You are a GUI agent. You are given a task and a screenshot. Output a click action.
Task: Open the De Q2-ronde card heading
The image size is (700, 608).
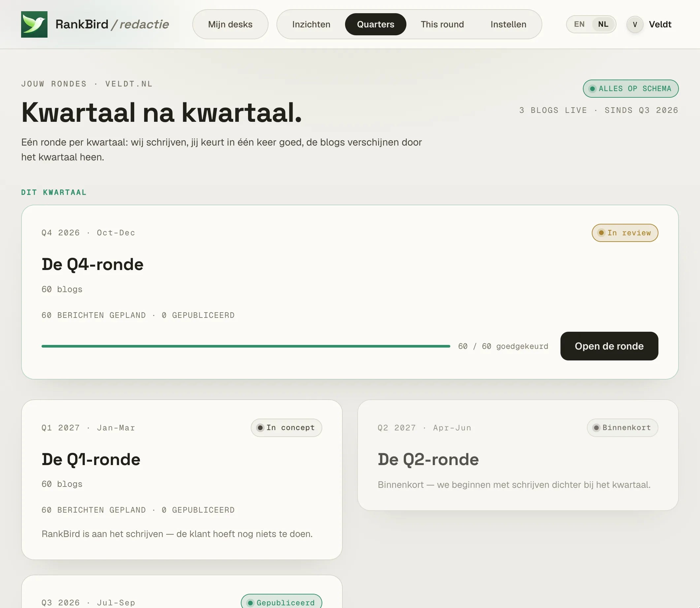click(428, 459)
